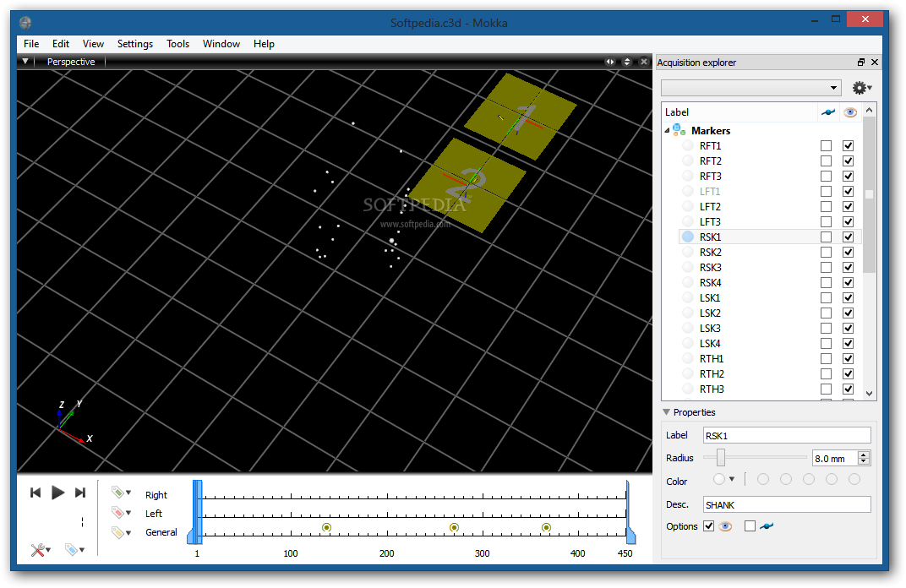Click the eye visibility column header icon
The height and width of the screenshot is (588, 906).
[849, 112]
